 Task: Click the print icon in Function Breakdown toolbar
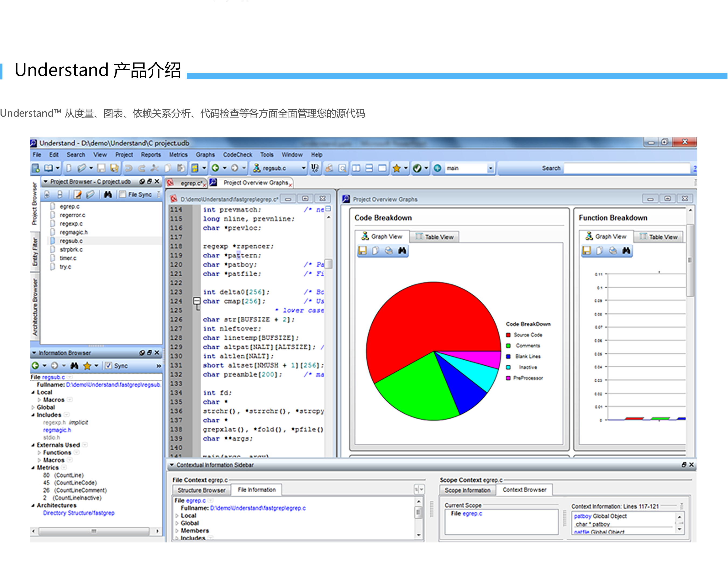click(x=613, y=250)
